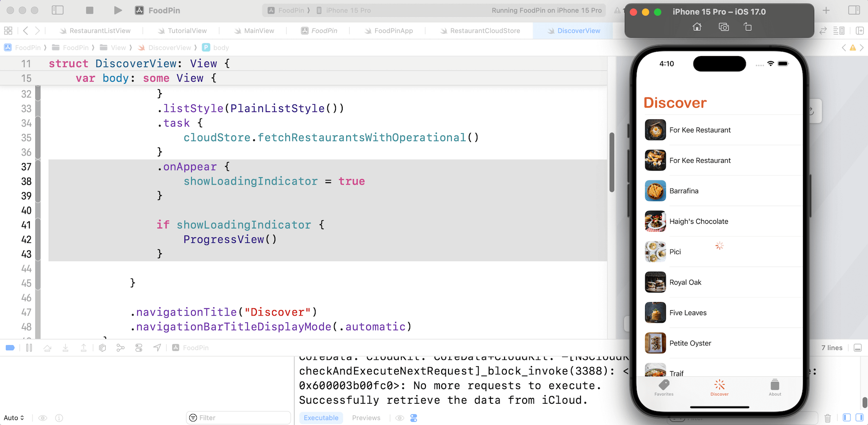Open the Auto variables scope dropdown
The height and width of the screenshot is (425, 868).
point(14,418)
